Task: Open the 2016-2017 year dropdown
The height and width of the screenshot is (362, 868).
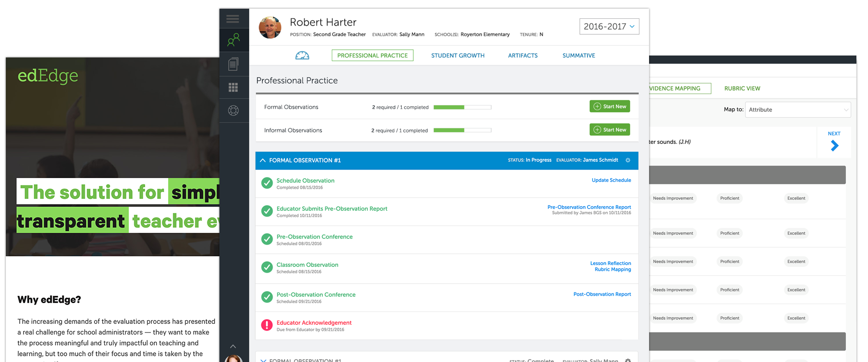Action: 610,27
